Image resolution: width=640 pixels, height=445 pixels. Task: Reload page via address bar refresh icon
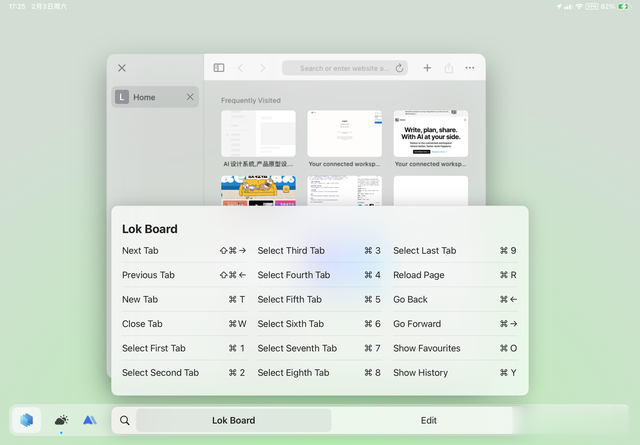click(x=399, y=68)
